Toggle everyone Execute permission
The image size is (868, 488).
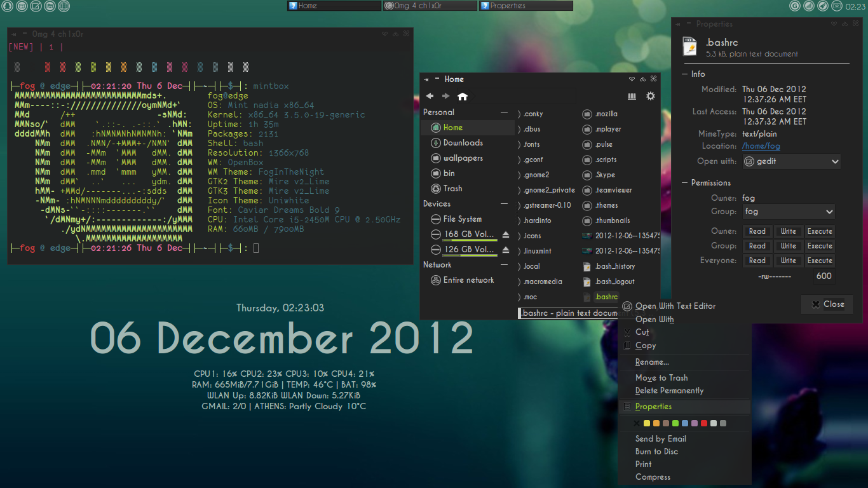pyautogui.click(x=820, y=261)
